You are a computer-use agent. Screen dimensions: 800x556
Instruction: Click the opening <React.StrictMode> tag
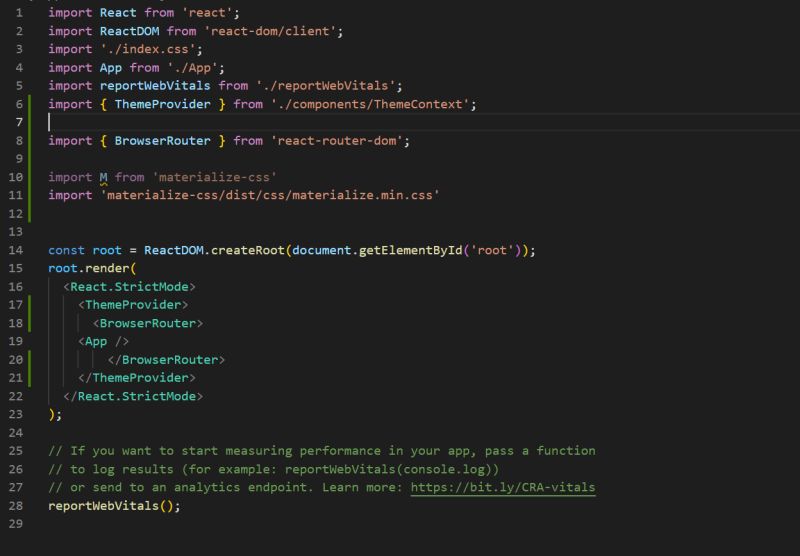click(x=129, y=287)
